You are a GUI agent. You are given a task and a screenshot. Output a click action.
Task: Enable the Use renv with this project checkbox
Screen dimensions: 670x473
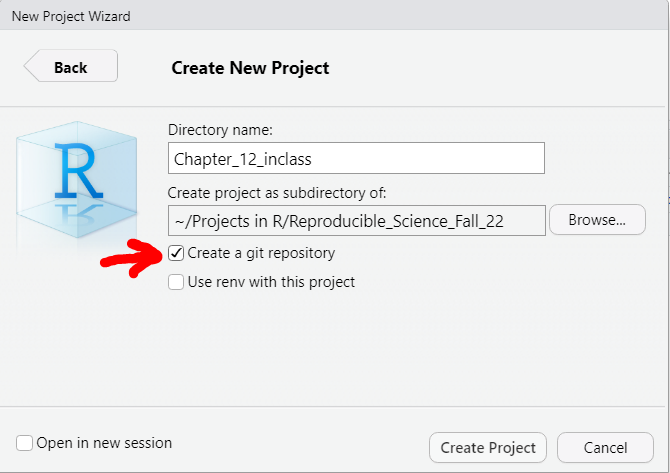point(176,282)
